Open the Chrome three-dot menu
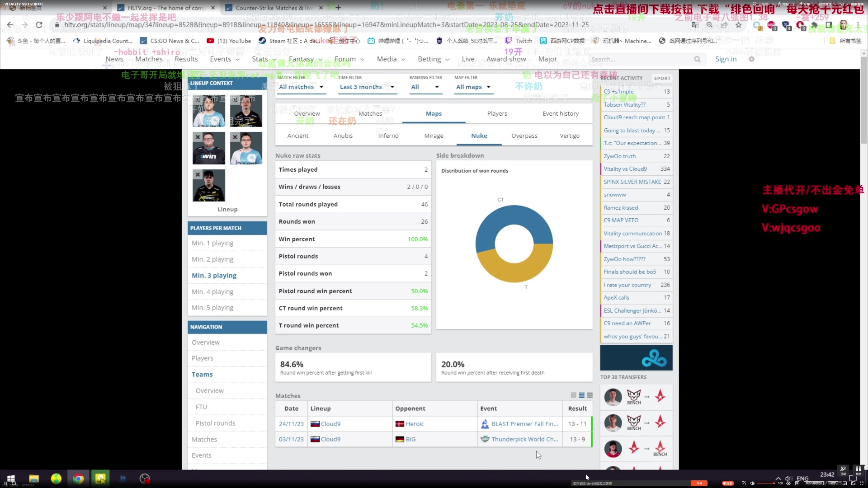 pyautogui.click(x=858, y=25)
